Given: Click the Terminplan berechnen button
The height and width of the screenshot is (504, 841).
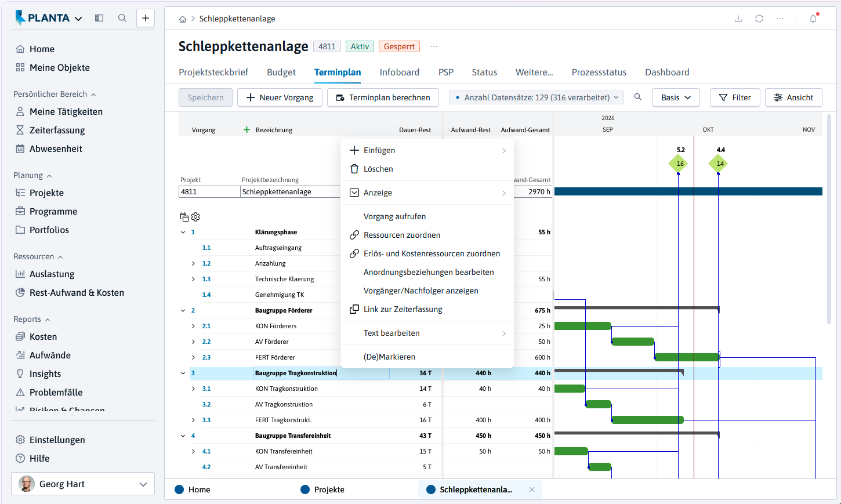Looking at the screenshot, I should [383, 97].
